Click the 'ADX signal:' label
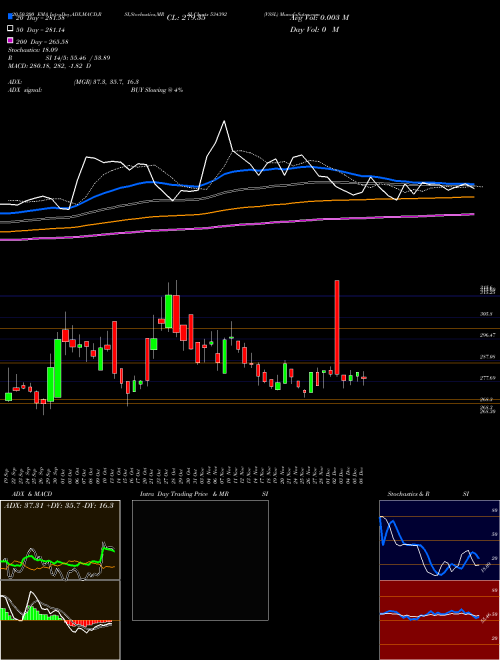Viewport: 500px width, 660px height. (25, 90)
